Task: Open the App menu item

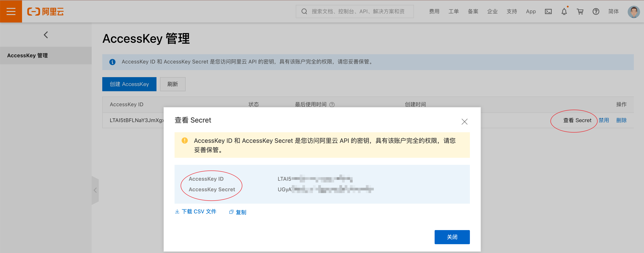Action: tap(531, 11)
